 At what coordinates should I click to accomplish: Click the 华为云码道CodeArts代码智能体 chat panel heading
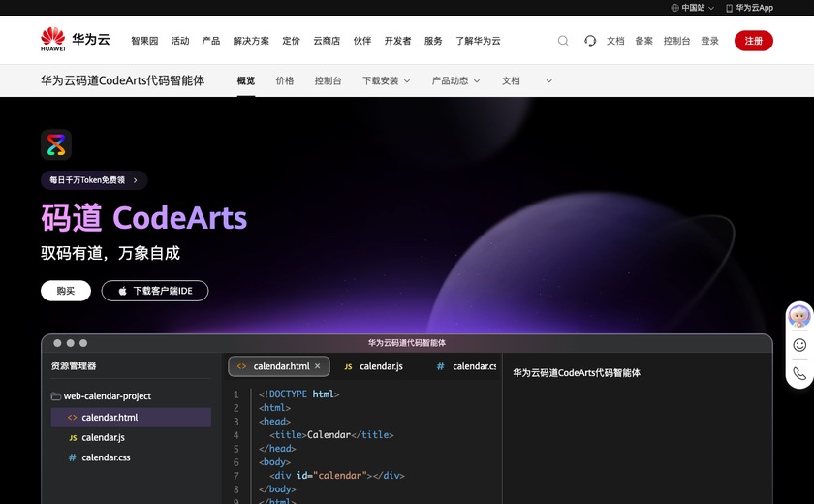(577, 373)
